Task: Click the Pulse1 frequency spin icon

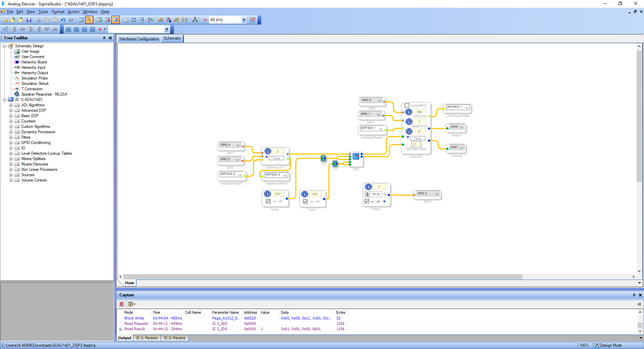Action: point(368,187)
